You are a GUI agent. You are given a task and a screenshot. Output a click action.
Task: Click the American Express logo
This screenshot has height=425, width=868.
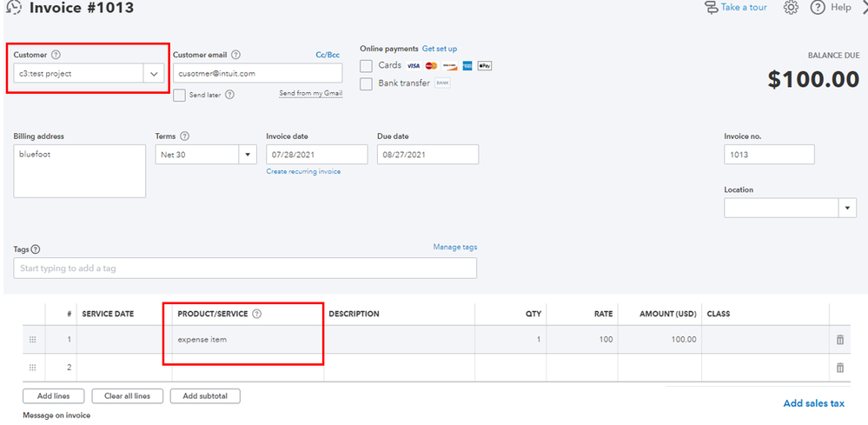point(467,66)
